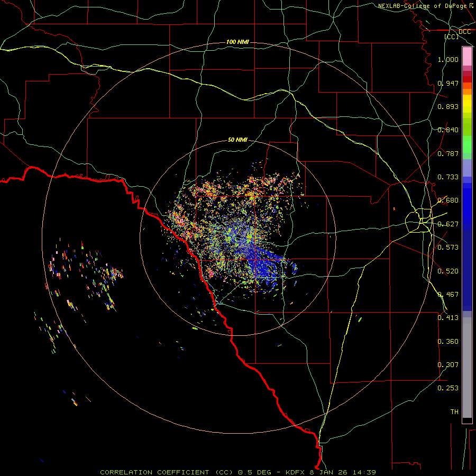
Task: Click the DCC product label above the legend
Action: tap(464, 32)
